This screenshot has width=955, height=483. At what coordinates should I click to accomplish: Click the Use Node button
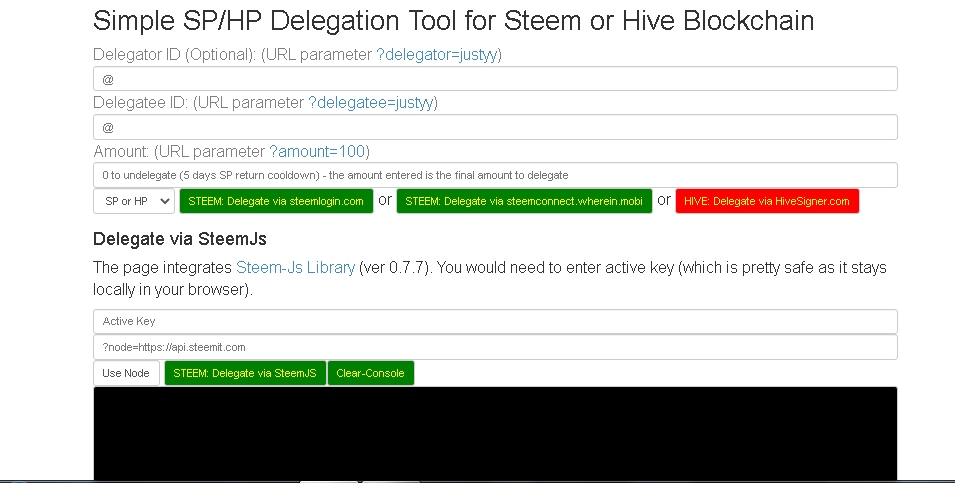[126, 373]
